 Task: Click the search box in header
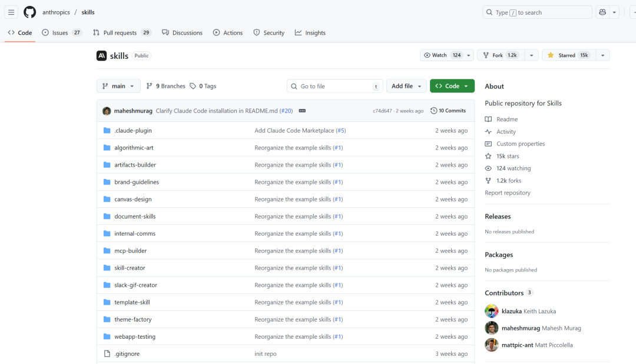pos(537,12)
